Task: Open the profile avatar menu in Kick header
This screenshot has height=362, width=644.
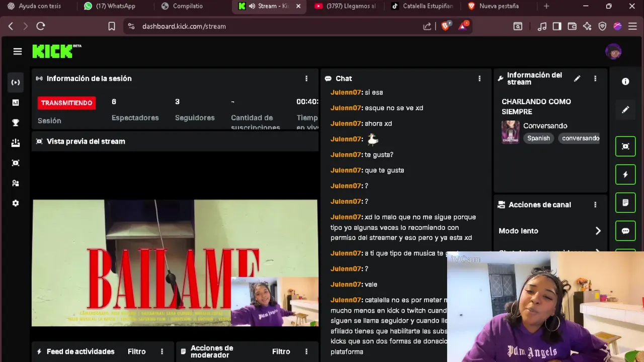Action: pyautogui.click(x=613, y=51)
